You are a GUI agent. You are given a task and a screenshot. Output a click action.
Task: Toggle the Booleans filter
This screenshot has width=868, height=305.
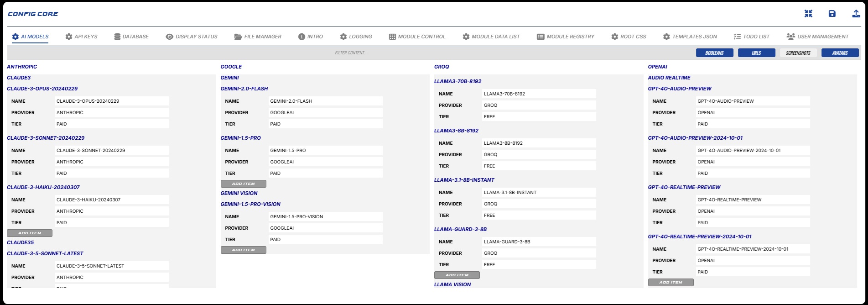pyautogui.click(x=715, y=53)
